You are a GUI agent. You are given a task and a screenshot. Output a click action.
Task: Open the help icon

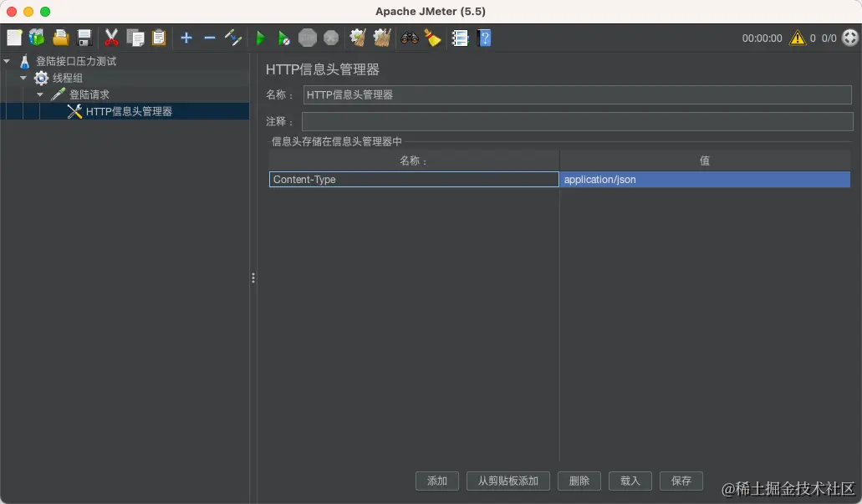(x=484, y=38)
